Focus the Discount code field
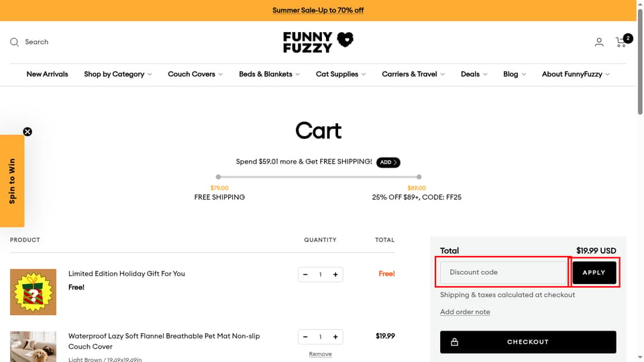 pos(503,273)
